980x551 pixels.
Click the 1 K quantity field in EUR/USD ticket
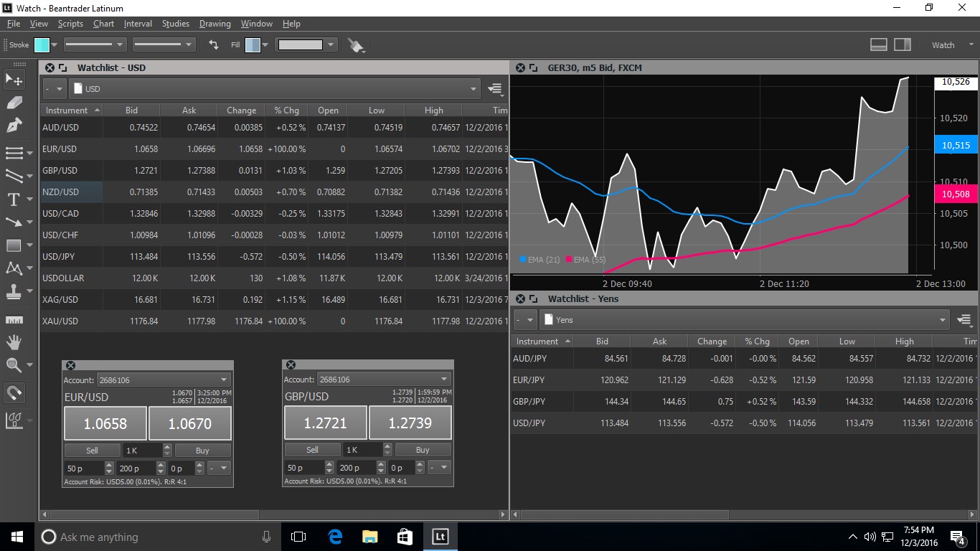pos(142,451)
